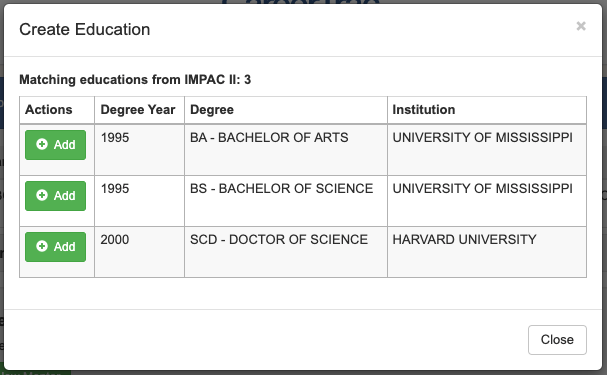This screenshot has width=607, height=375.
Task: Select the Institution column header
Action: point(424,110)
